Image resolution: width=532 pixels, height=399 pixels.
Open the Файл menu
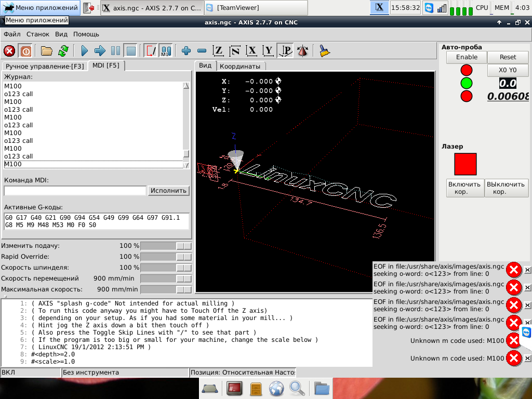point(12,34)
